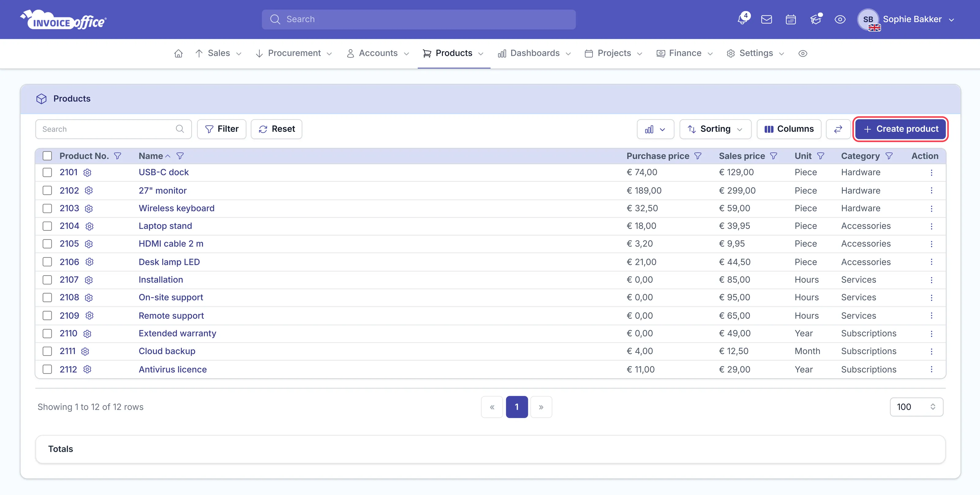
Task: Go to home via house icon
Action: click(x=179, y=53)
